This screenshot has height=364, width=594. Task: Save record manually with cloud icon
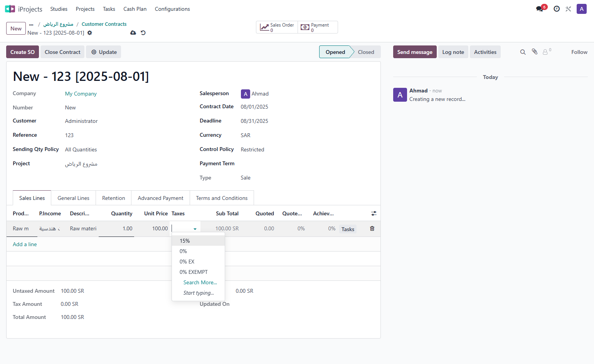click(x=133, y=33)
